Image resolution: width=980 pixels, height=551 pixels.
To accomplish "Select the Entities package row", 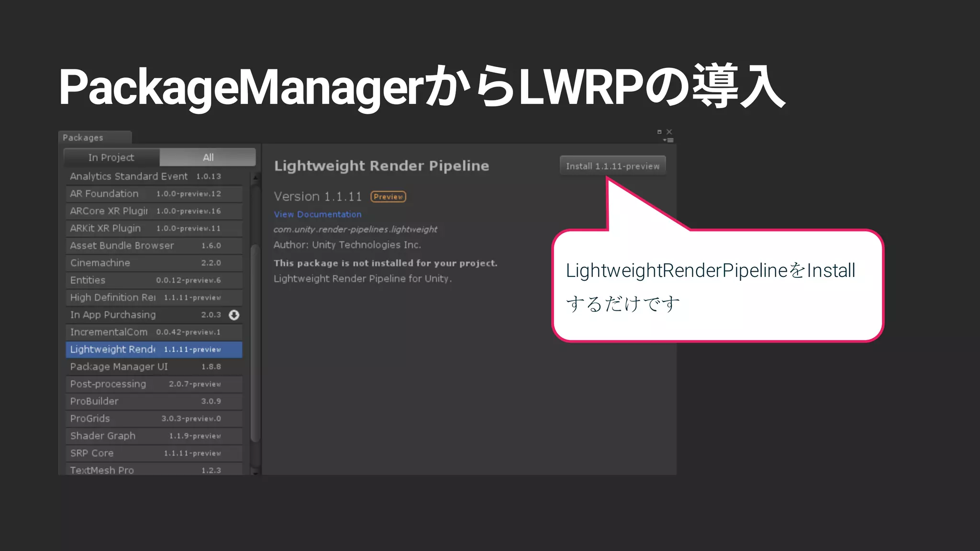I will [x=154, y=280].
